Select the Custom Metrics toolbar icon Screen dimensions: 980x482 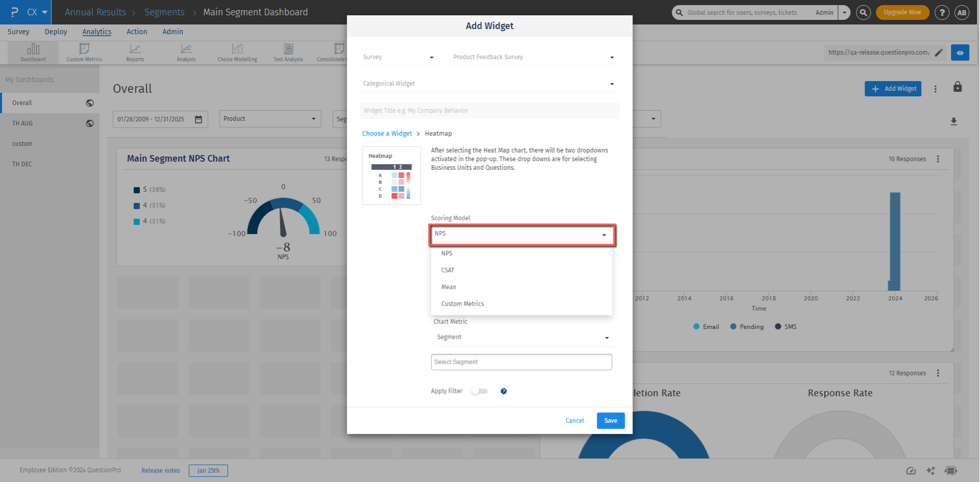(84, 53)
